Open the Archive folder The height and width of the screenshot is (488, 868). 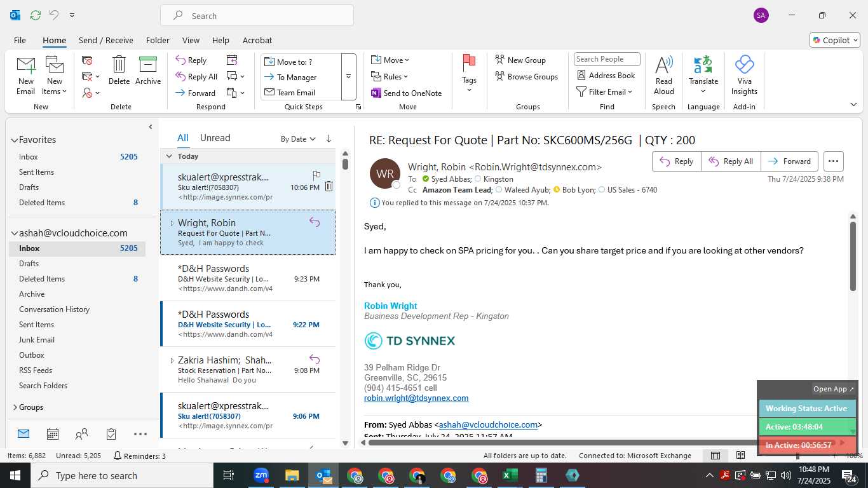point(32,294)
